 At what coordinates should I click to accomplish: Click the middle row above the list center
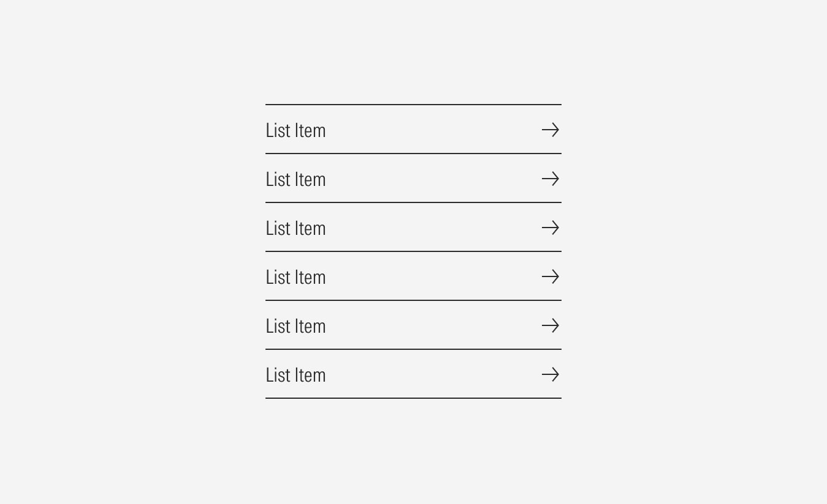pyautogui.click(x=413, y=228)
